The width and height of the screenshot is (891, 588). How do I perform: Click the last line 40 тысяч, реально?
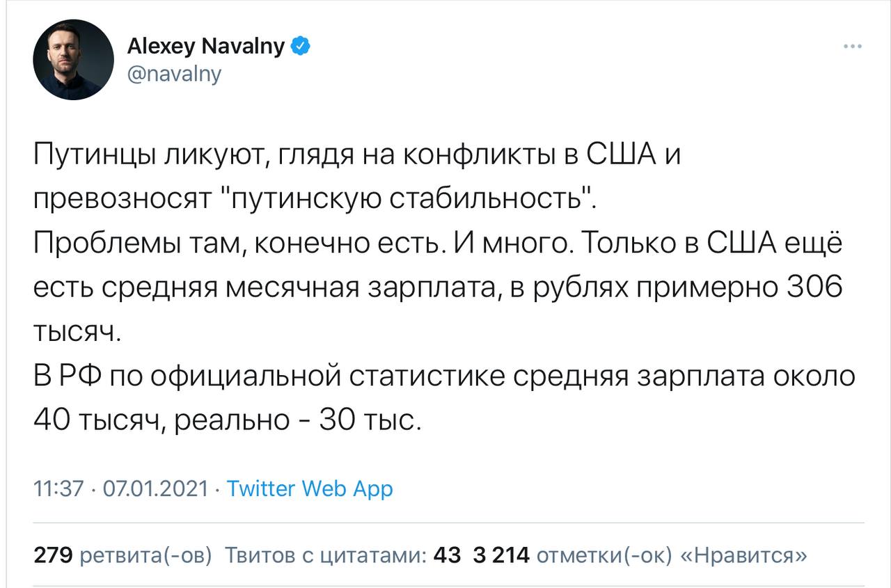click(x=227, y=420)
